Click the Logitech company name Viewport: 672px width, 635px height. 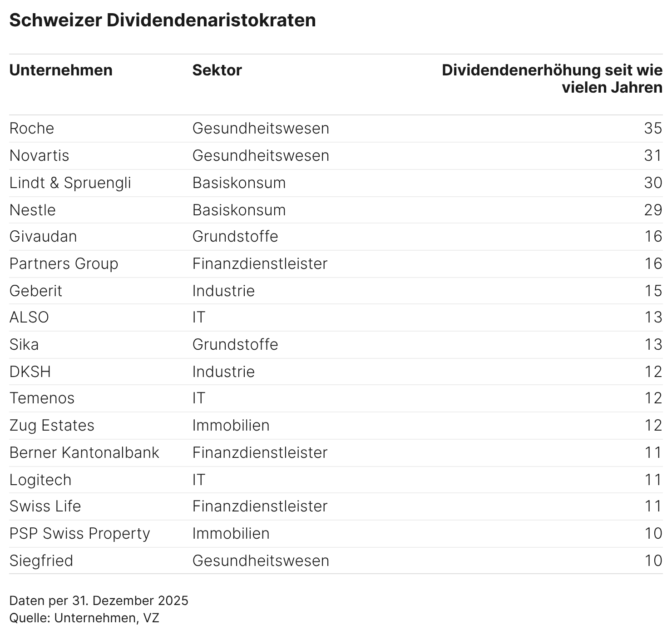(x=40, y=480)
